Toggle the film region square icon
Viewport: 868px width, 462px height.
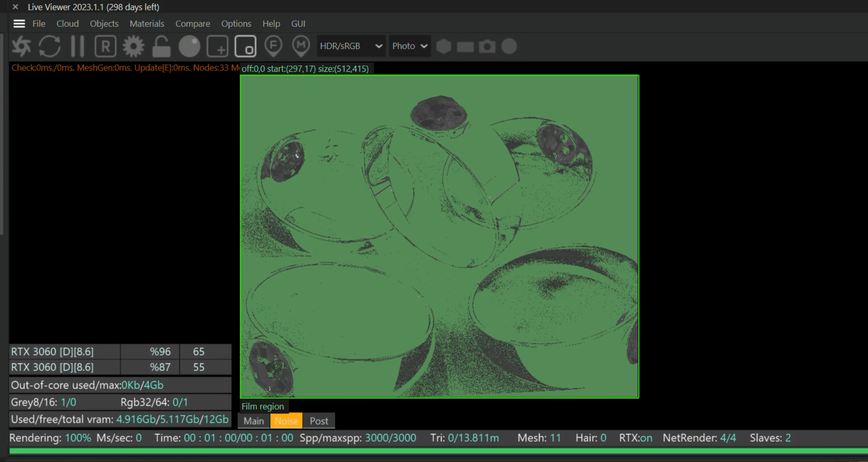[x=245, y=46]
